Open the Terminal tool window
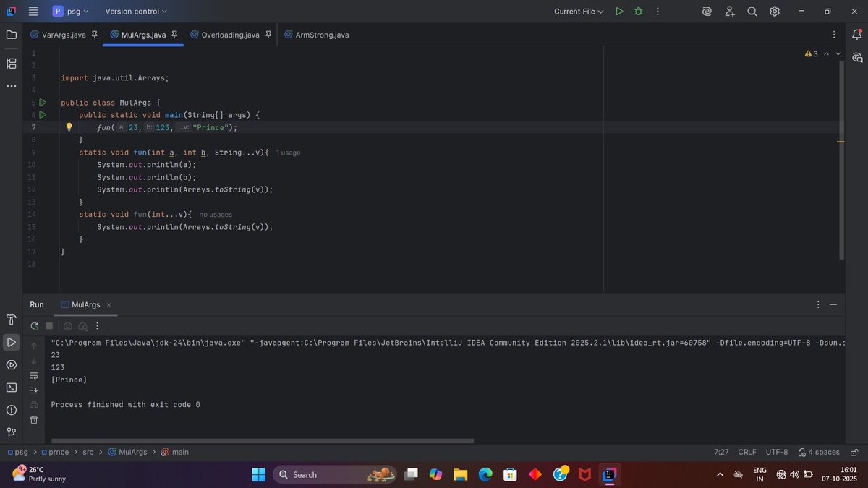868x488 pixels. tap(11, 387)
